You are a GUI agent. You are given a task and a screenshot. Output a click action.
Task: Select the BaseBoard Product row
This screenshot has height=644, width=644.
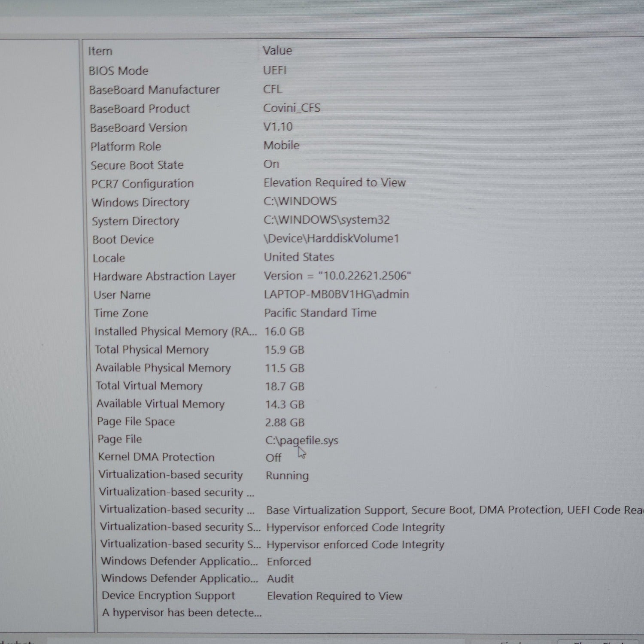(140, 109)
